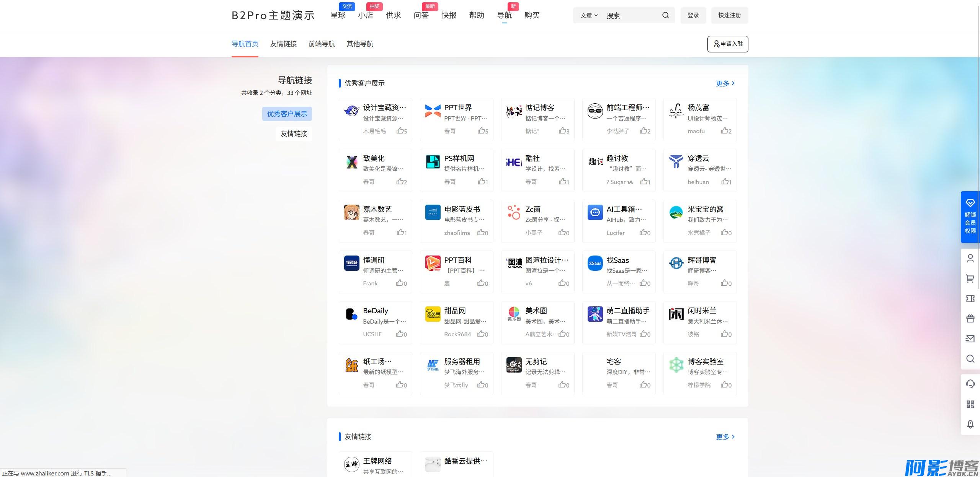
Task: Open the gift box sidebar icon
Action: coord(970,318)
